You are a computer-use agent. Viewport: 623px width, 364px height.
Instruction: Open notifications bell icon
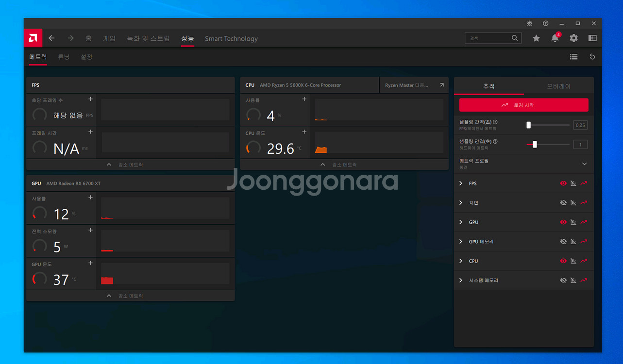coord(555,38)
